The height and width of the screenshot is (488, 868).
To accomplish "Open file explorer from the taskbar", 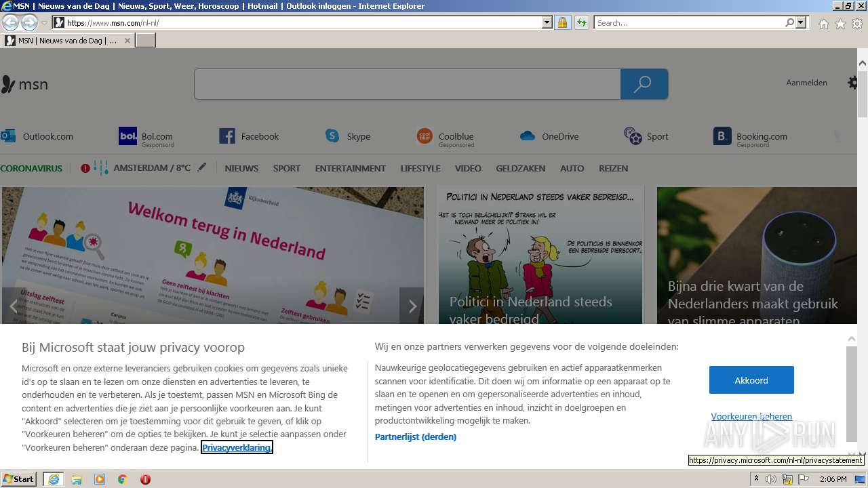I will (x=77, y=479).
